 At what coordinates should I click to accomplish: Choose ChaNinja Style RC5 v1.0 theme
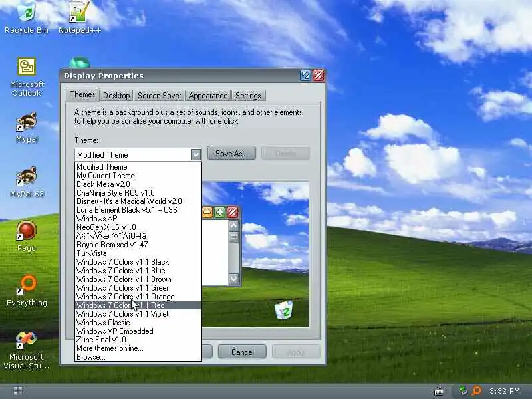point(138,193)
